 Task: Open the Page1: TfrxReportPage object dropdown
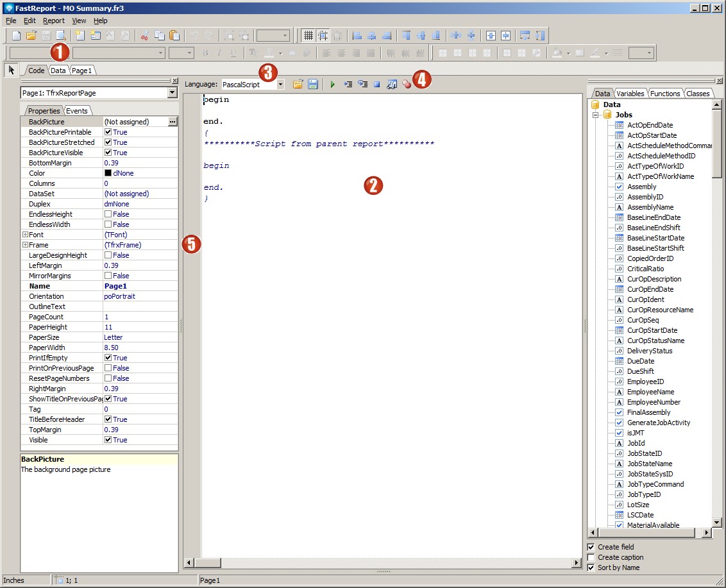tap(171, 93)
